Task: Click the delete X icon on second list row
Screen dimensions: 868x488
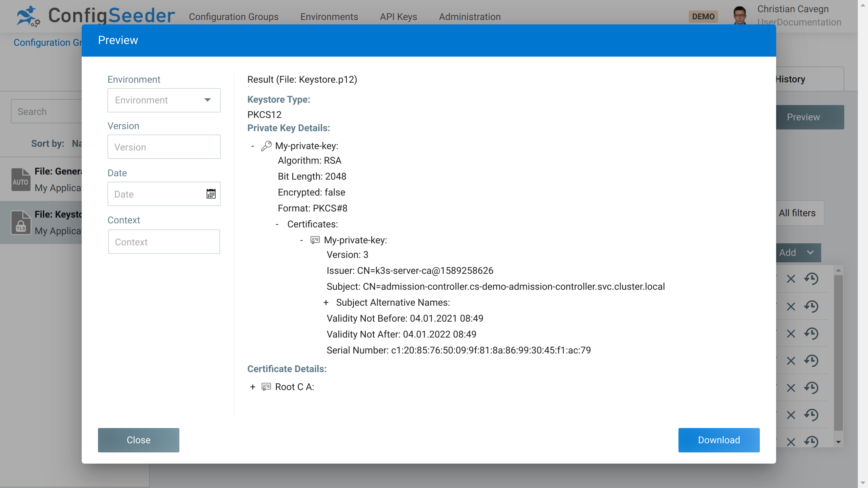Action: (790, 306)
